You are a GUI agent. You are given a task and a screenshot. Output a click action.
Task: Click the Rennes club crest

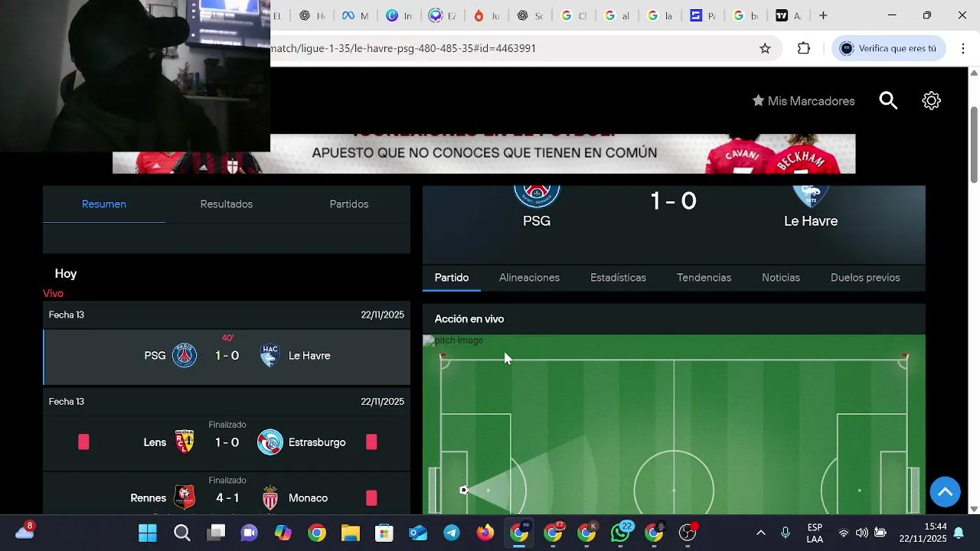tap(185, 497)
